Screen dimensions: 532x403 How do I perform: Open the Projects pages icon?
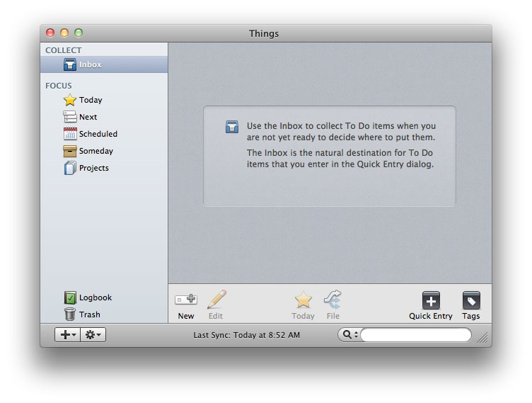[70, 168]
